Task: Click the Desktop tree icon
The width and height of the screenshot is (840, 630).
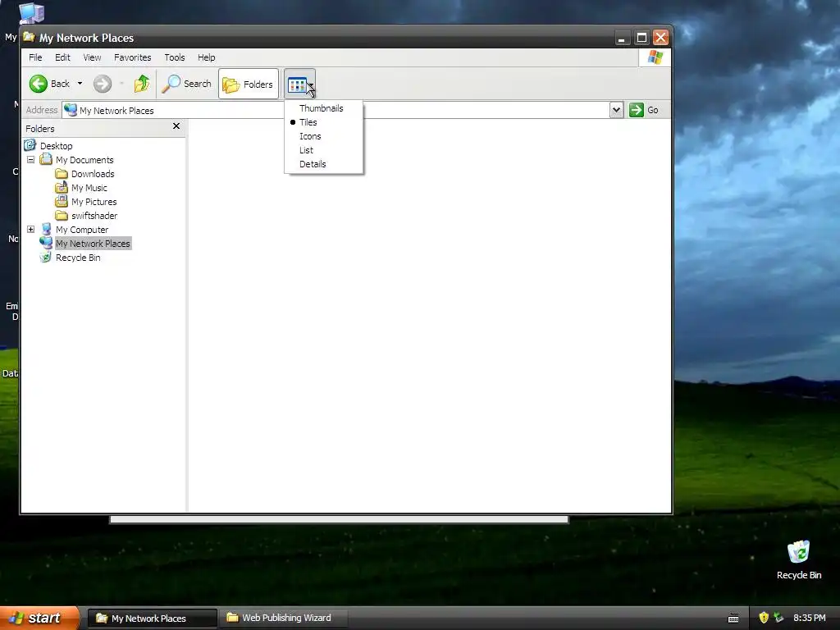Action: (30, 145)
